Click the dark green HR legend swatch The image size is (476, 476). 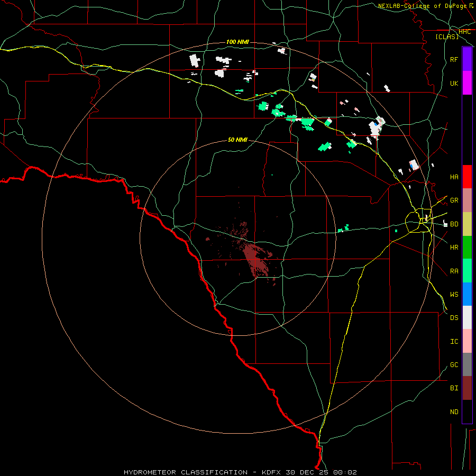pyautogui.click(x=467, y=247)
